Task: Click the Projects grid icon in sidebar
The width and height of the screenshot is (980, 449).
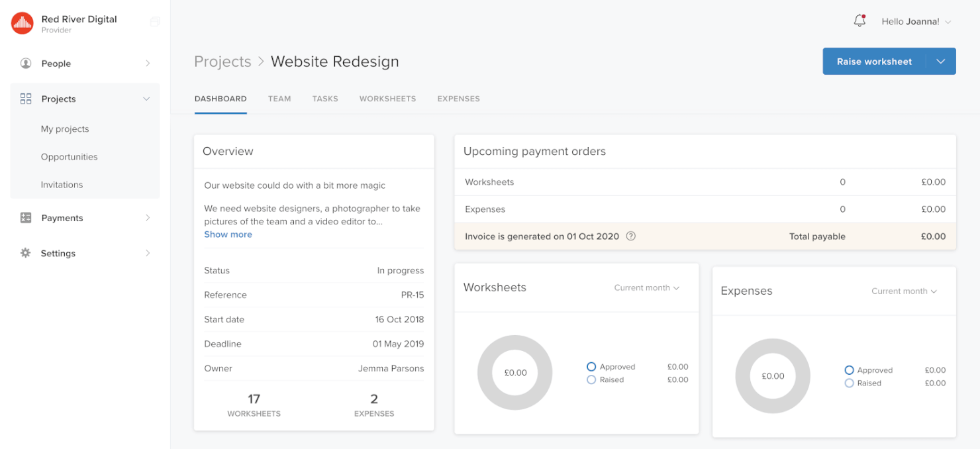Action: point(25,98)
